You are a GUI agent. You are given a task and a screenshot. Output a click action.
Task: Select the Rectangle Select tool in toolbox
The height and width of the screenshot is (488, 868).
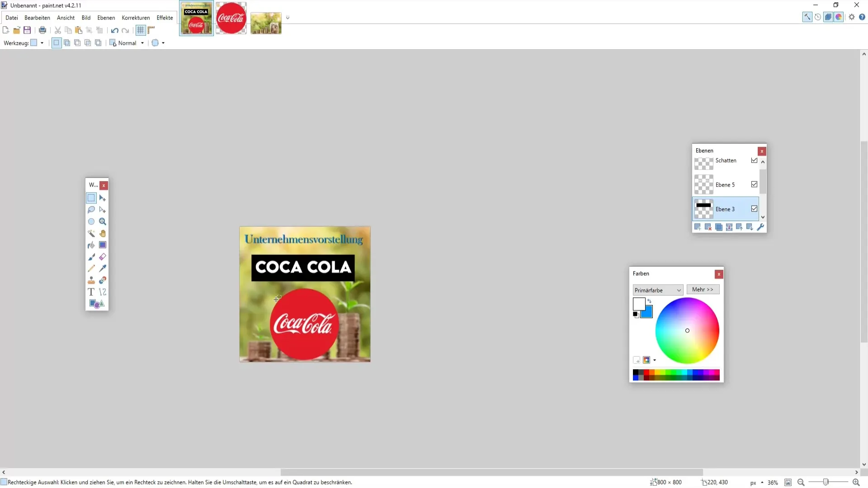click(91, 198)
